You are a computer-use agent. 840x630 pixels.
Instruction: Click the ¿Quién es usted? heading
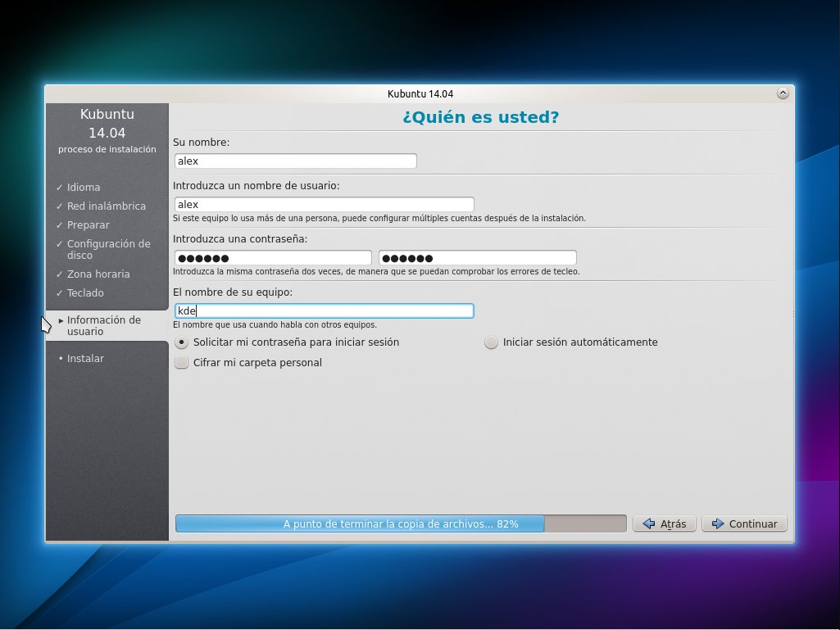[480, 117]
